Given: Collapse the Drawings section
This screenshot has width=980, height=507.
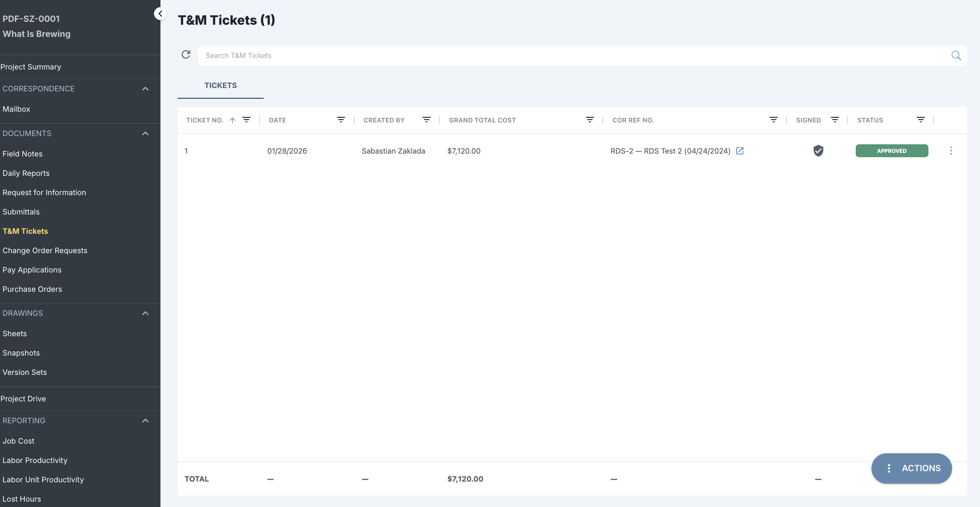Looking at the screenshot, I should (145, 313).
